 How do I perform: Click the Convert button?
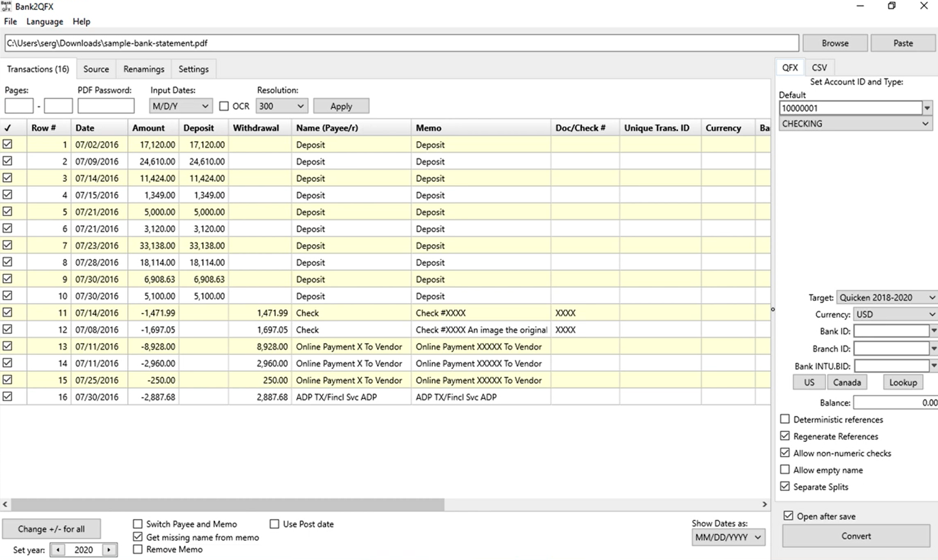[x=856, y=536]
